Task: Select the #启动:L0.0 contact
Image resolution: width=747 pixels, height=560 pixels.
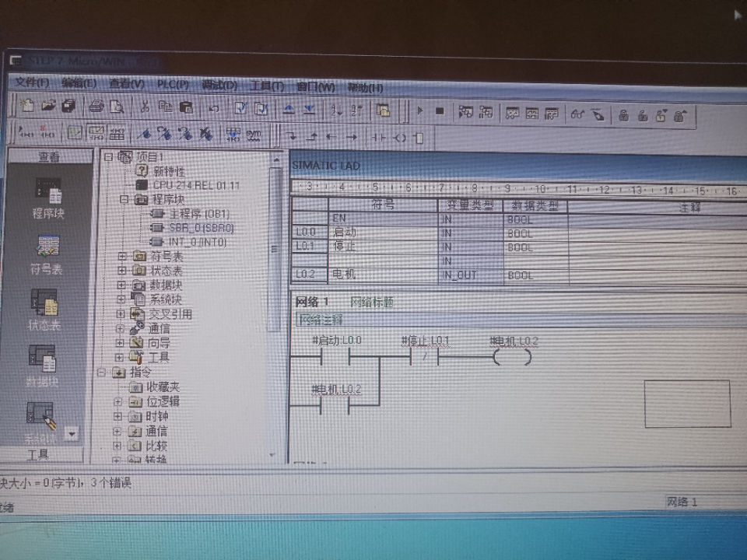Action: coord(336,356)
